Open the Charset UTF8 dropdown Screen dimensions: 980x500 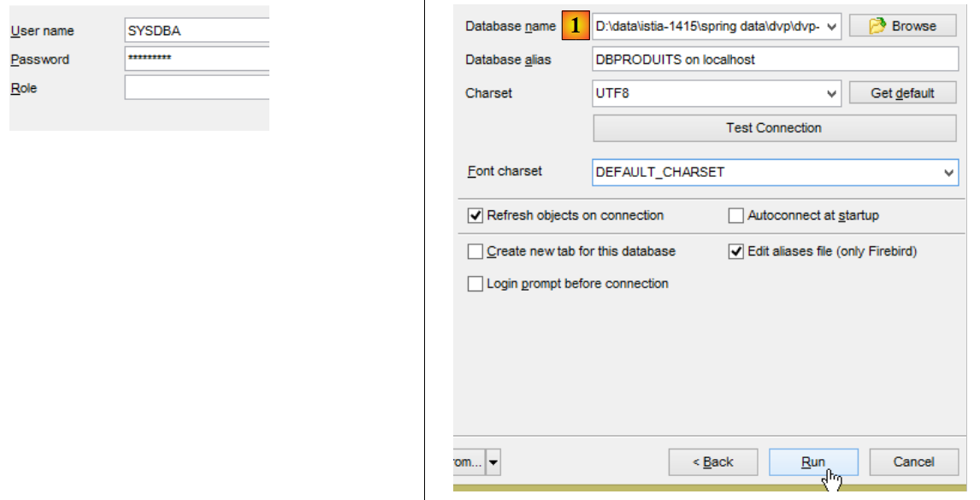pos(833,93)
